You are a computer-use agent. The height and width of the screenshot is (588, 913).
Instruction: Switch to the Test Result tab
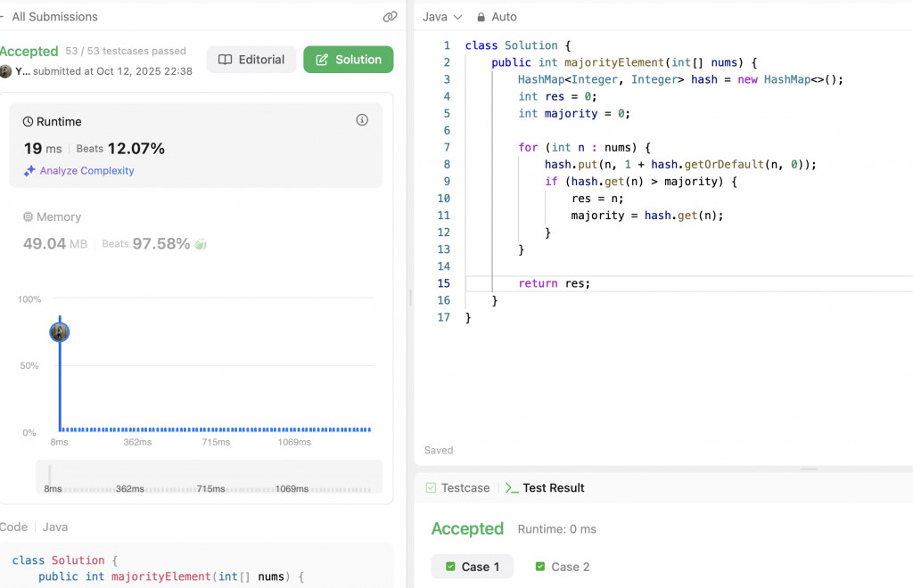545,488
